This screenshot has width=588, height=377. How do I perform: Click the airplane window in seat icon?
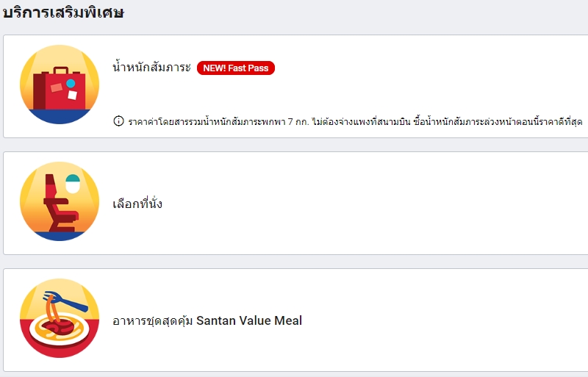coord(73,182)
